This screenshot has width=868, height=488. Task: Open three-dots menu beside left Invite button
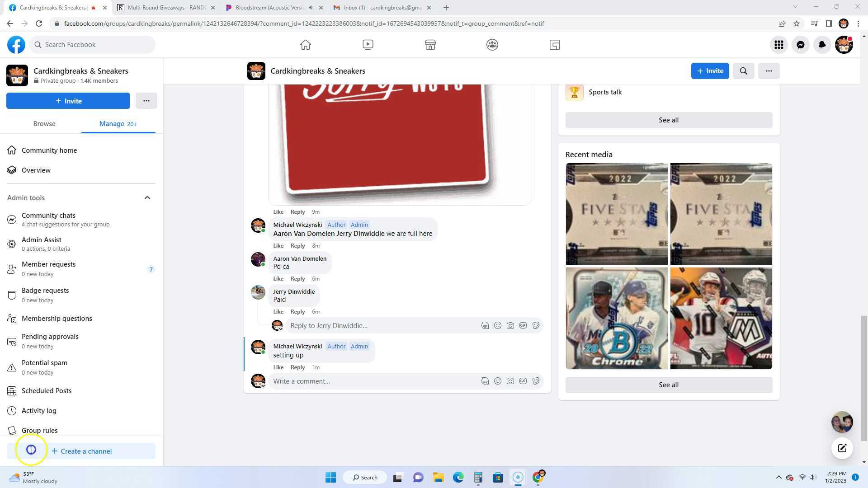146,101
